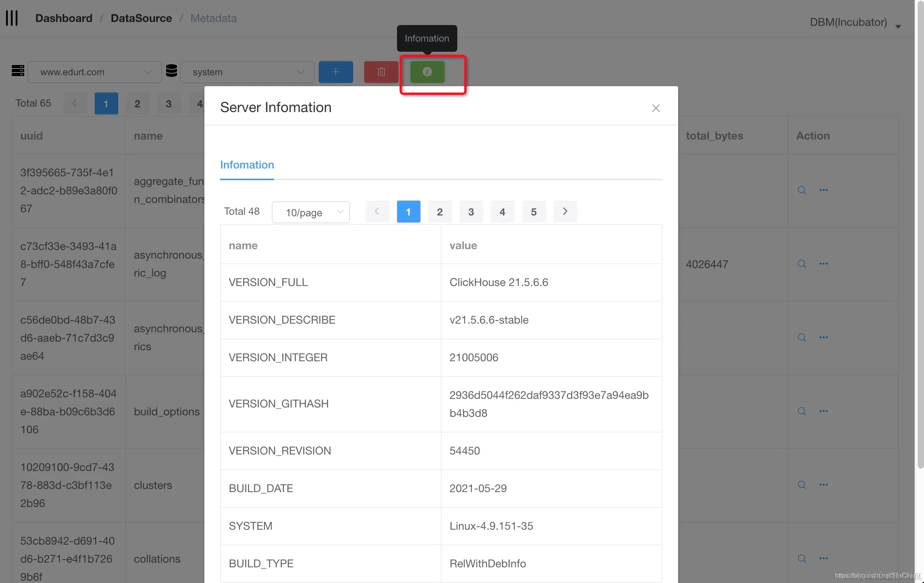Click search icon in collations row
Image resolution: width=924 pixels, height=583 pixels.
click(x=801, y=559)
